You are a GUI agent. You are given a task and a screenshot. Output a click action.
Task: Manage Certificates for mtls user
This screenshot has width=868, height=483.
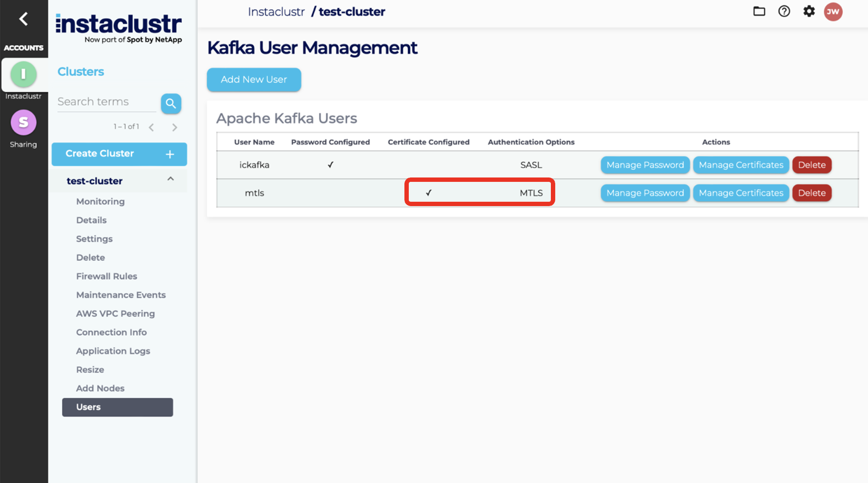740,193
